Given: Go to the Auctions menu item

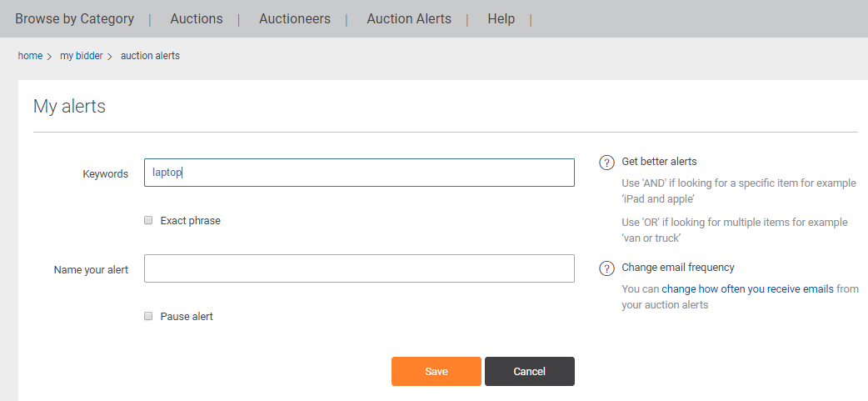Looking at the screenshot, I should (197, 19).
